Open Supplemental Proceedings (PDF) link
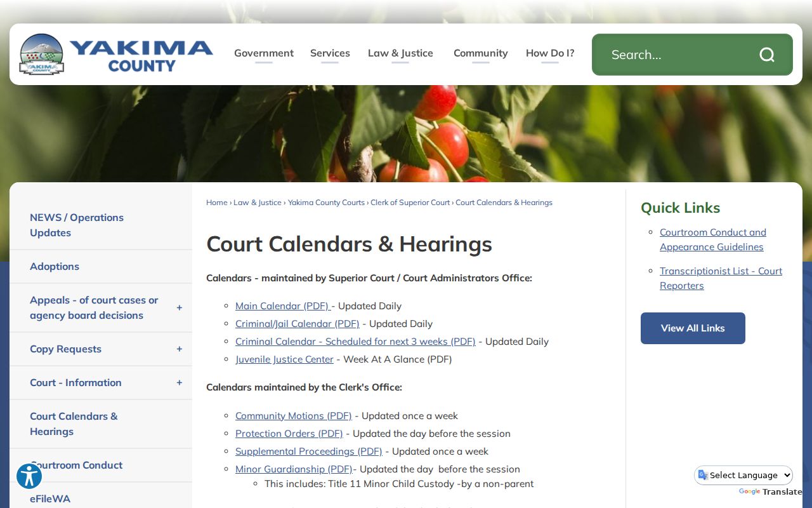Screen dimensions: 812x508 point(309,451)
